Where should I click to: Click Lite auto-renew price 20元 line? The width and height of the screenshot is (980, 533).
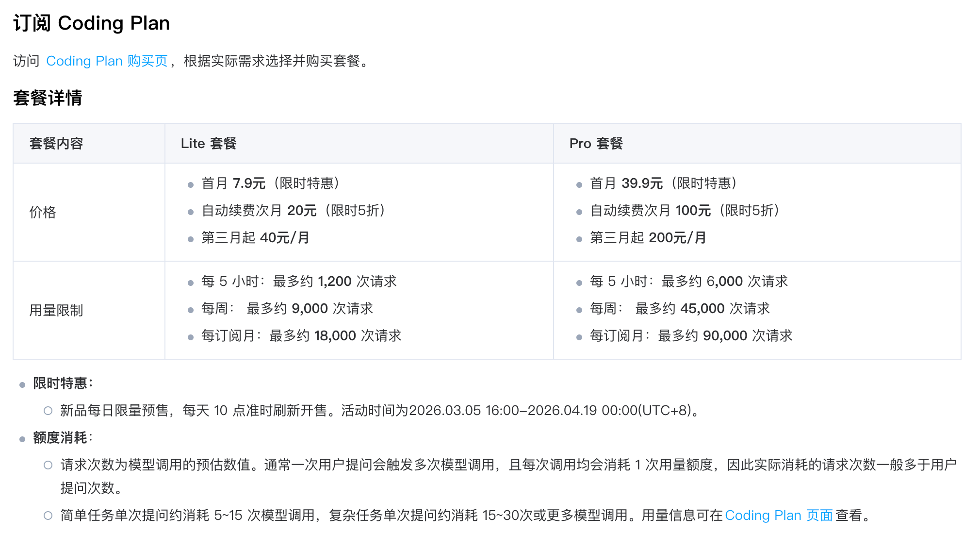pos(293,211)
